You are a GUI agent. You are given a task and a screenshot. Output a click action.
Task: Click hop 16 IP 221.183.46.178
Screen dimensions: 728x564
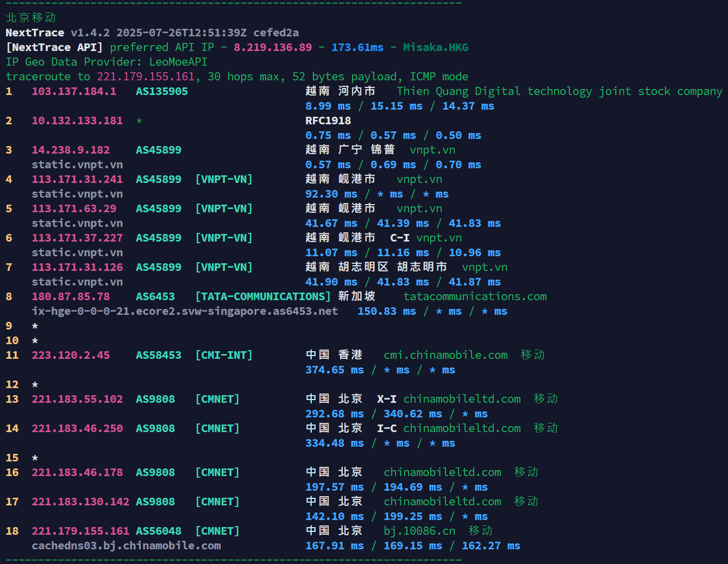tap(77, 472)
